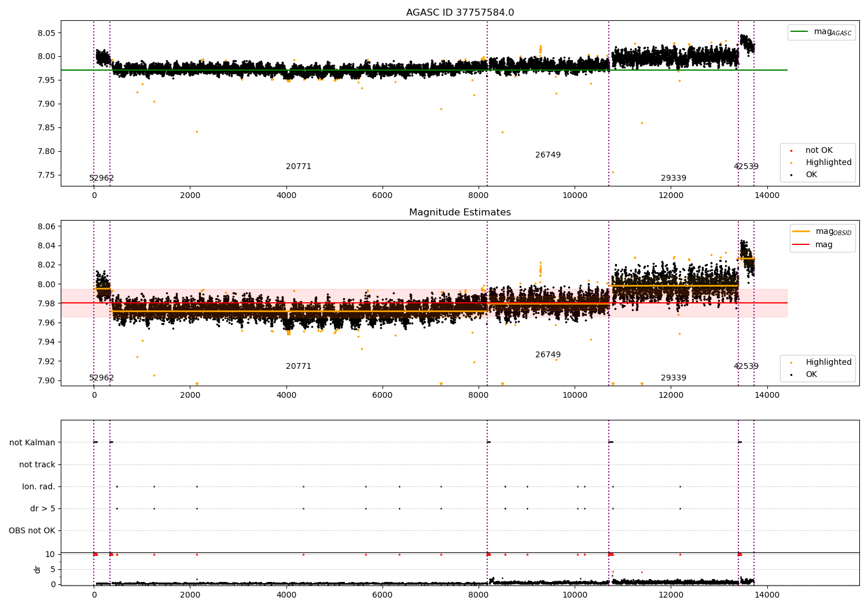Viewport: 868px width, 608px height.
Task: Click obsid label 29339 in the top plot
Action: [674, 178]
